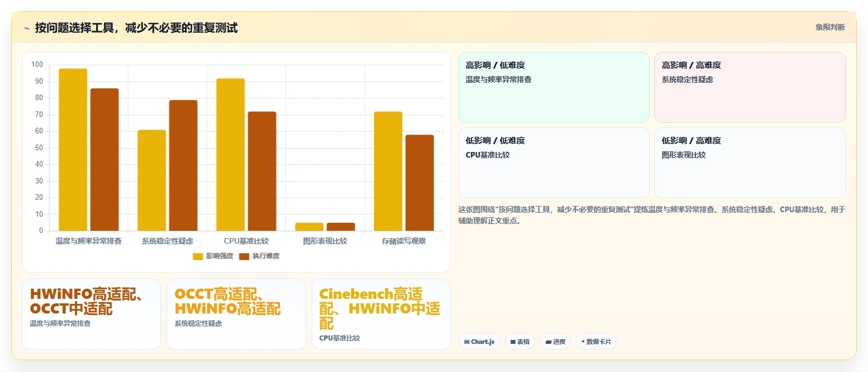
Task: Click the lightning icon beside the title
Action: [26, 28]
